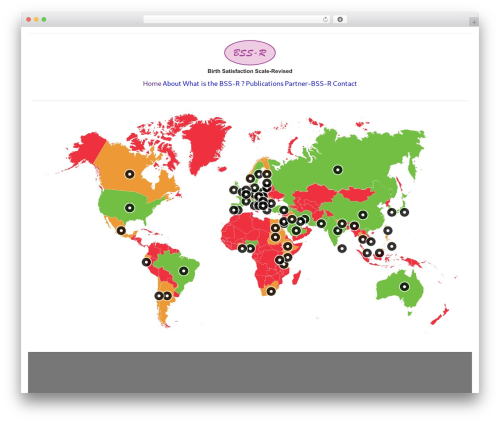
Task: Click the BSS-R oval logo
Action: [x=250, y=53]
